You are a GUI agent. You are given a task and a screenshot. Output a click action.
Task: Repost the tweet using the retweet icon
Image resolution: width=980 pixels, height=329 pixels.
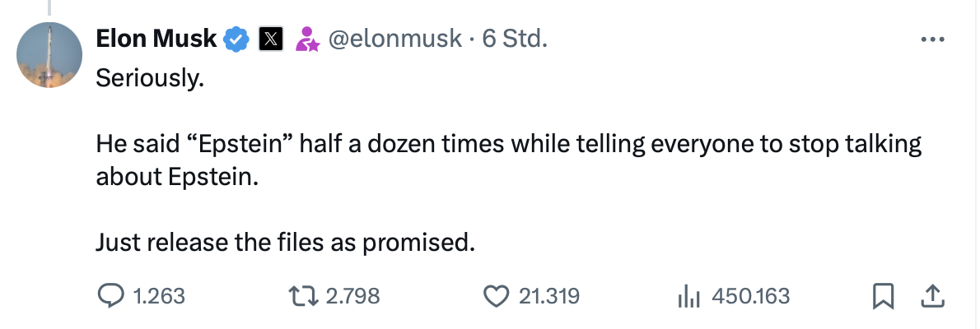pyautogui.click(x=304, y=295)
